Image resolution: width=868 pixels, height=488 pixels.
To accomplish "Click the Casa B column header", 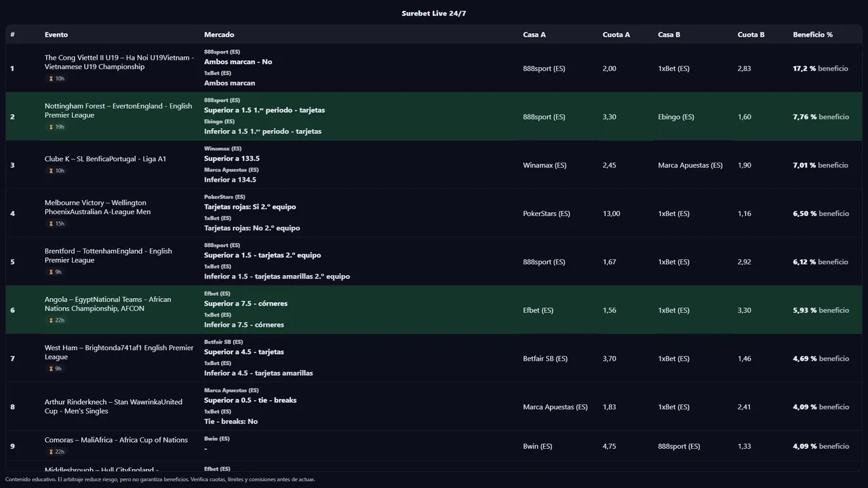I will pyautogui.click(x=669, y=35).
